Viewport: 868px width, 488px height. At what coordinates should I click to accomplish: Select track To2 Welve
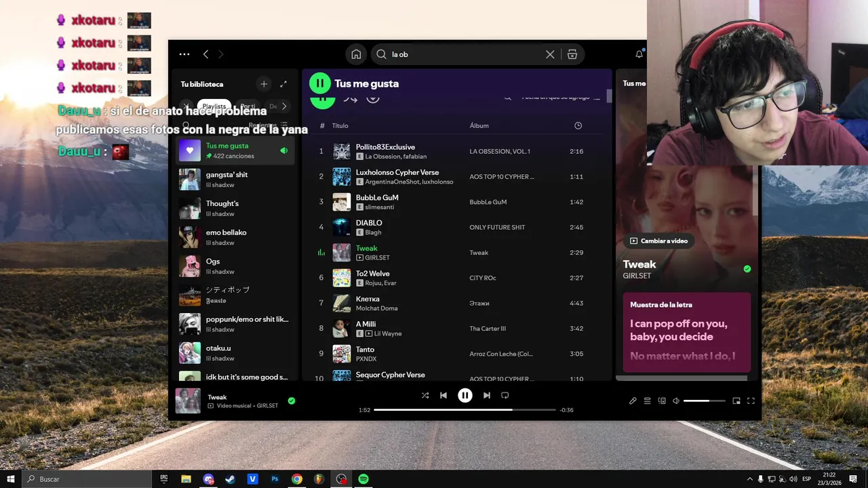click(454, 278)
